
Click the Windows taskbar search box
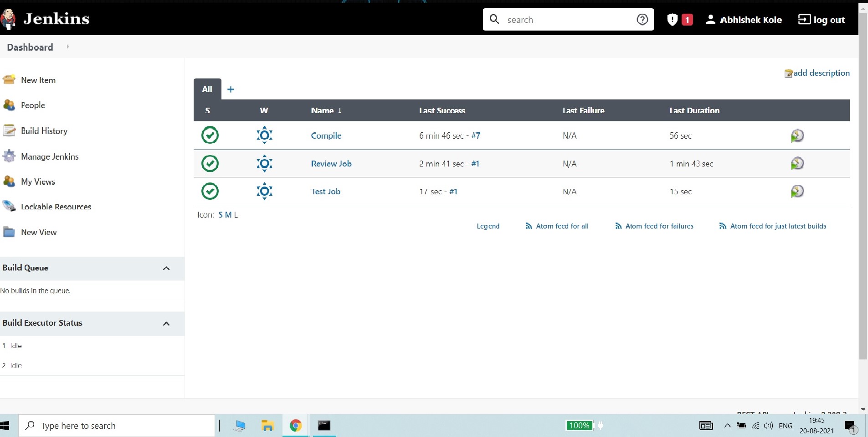pos(117,426)
